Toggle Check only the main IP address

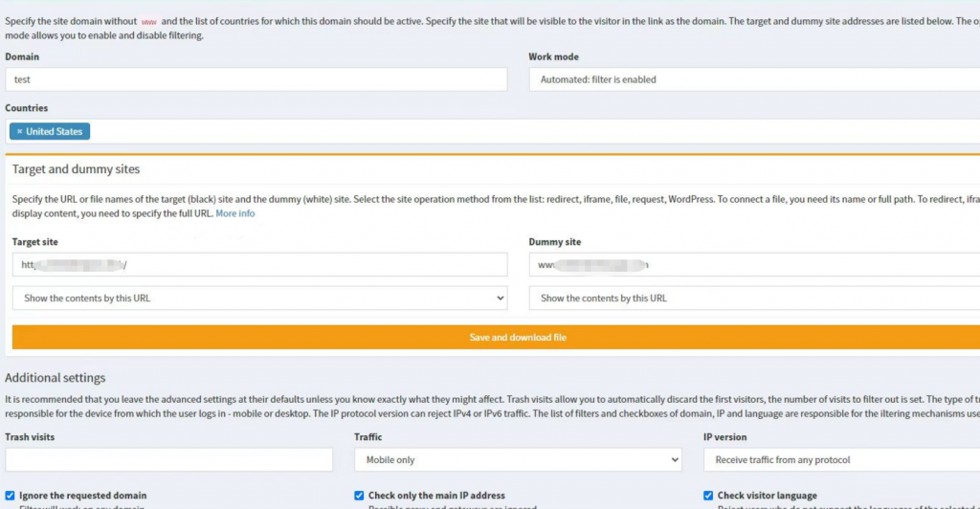coord(359,496)
